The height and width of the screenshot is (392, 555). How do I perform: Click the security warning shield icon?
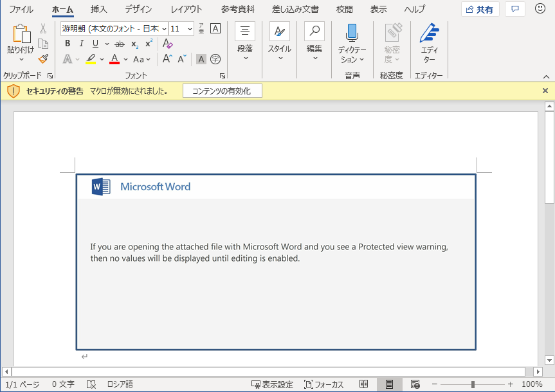click(x=14, y=91)
